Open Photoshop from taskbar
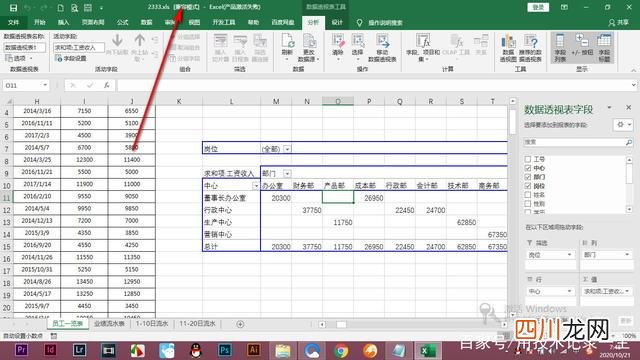 [x=224, y=350]
